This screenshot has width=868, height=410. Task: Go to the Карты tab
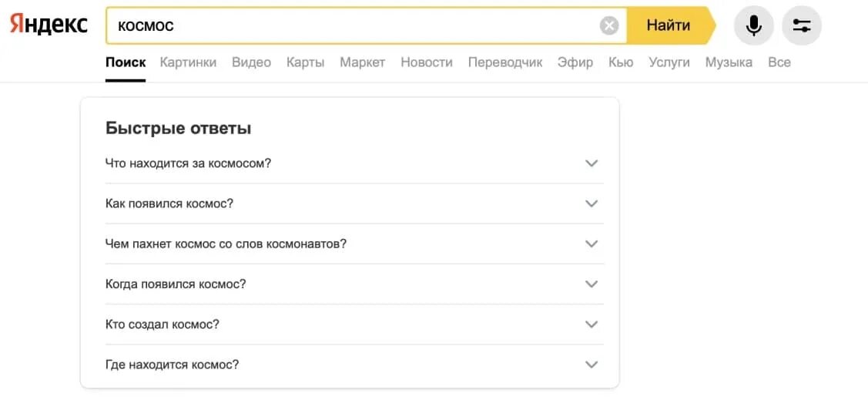[x=305, y=62]
